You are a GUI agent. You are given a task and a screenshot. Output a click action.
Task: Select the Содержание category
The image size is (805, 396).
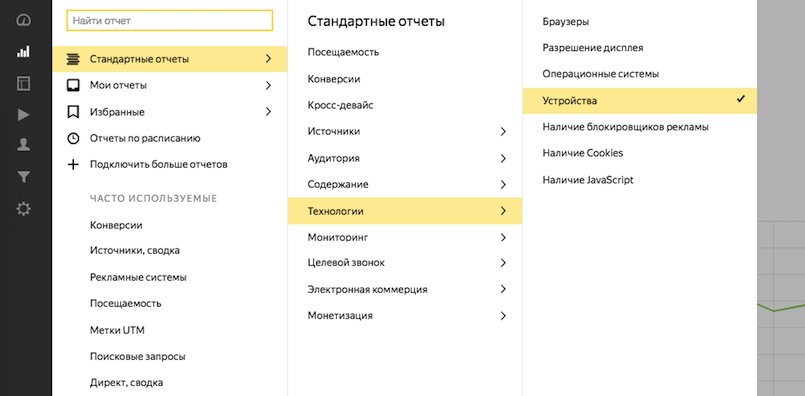click(405, 184)
